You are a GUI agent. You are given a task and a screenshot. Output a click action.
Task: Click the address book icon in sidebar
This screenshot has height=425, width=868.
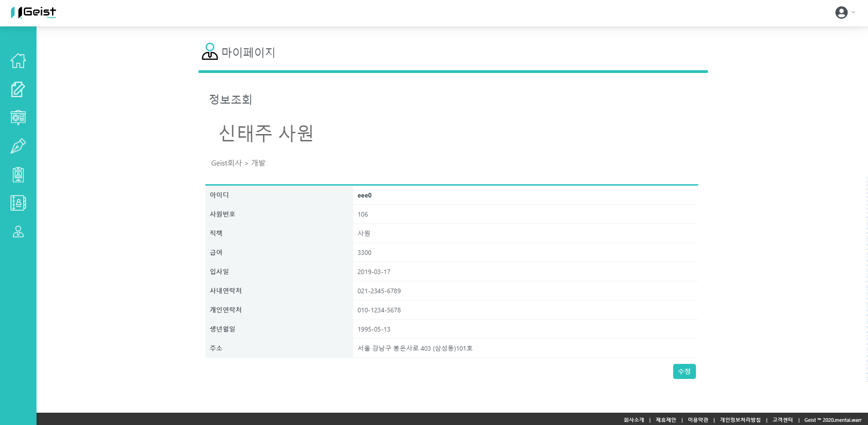tap(18, 203)
